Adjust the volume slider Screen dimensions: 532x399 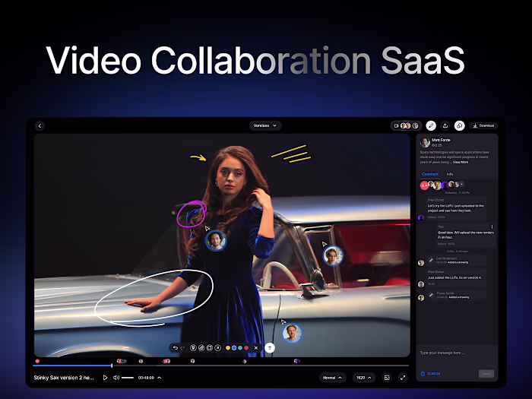(x=128, y=378)
